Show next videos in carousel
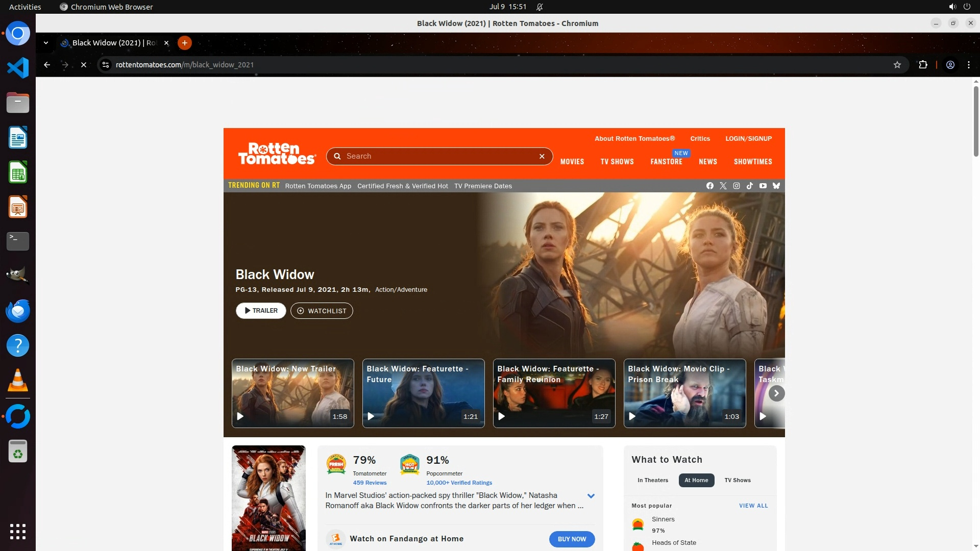 click(x=776, y=393)
